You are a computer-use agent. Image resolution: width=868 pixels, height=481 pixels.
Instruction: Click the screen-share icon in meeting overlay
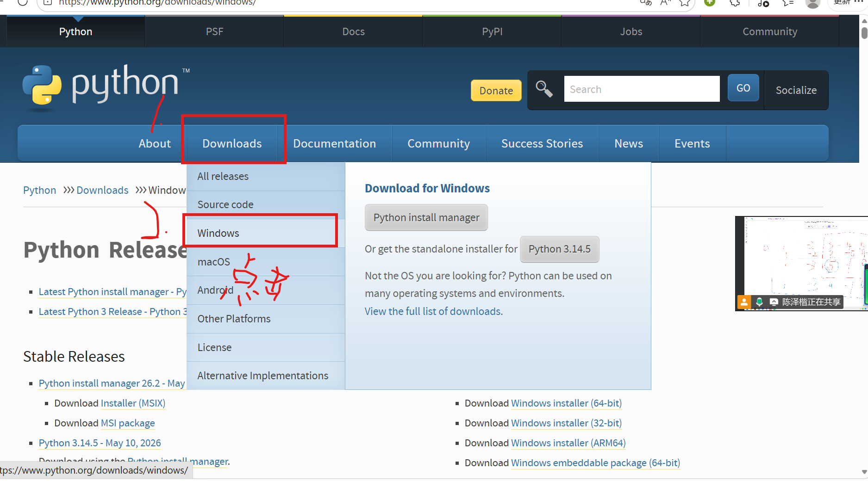click(x=774, y=302)
